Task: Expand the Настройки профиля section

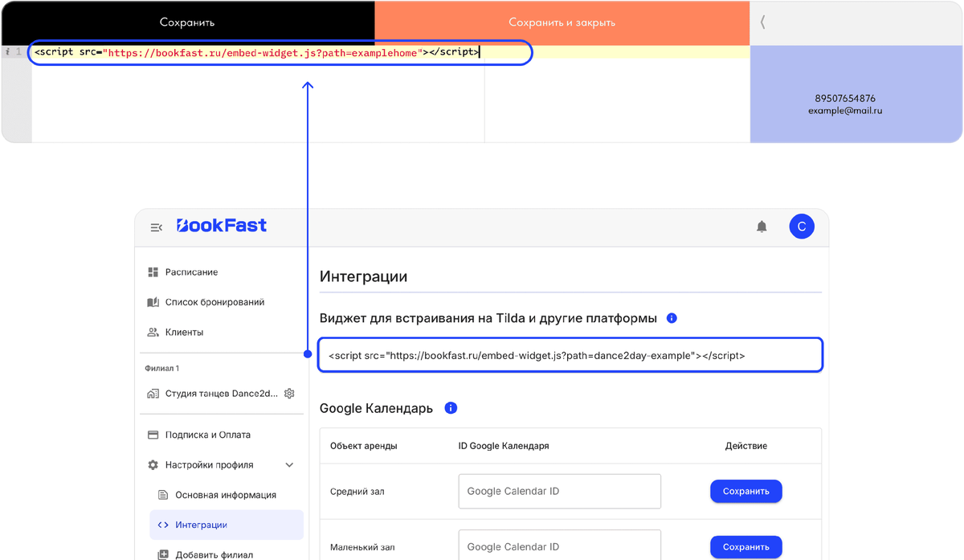Action: [x=209, y=464]
